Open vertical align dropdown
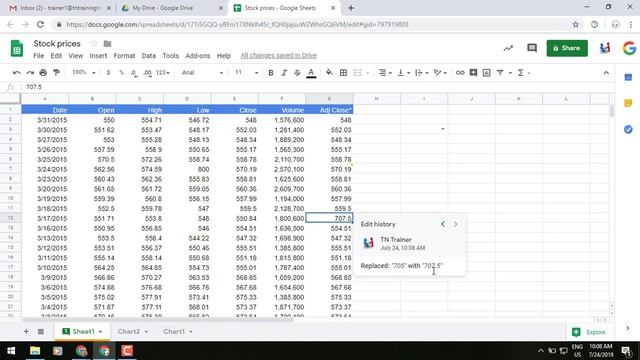This screenshot has height=360, width=640. click(403, 73)
